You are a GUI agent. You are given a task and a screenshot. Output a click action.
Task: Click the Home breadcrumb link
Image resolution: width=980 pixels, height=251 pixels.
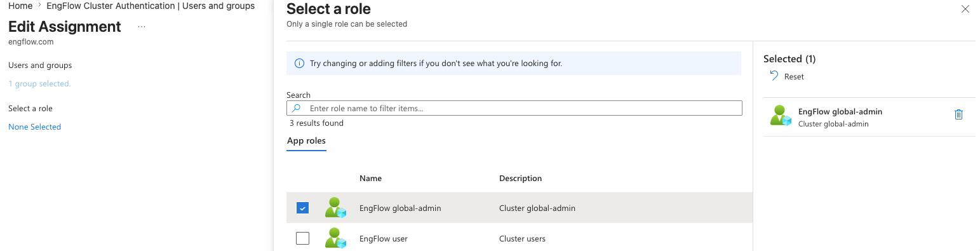click(x=20, y=6)
